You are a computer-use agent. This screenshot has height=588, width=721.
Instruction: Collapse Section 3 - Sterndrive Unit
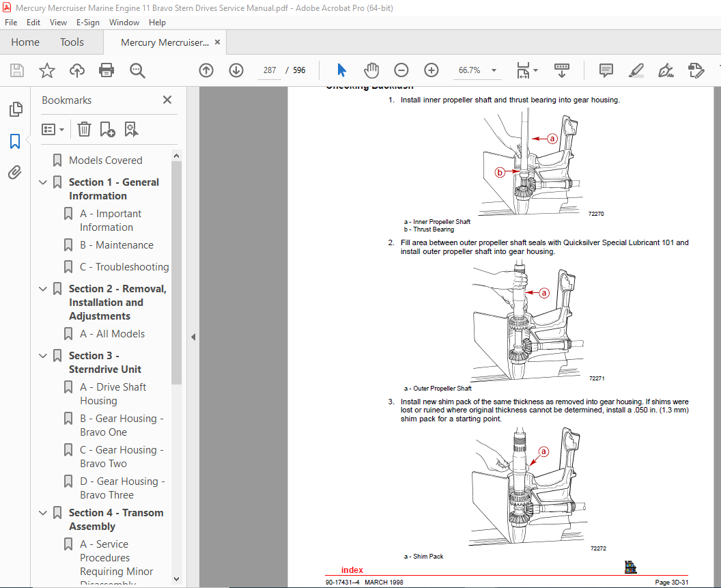43,356
